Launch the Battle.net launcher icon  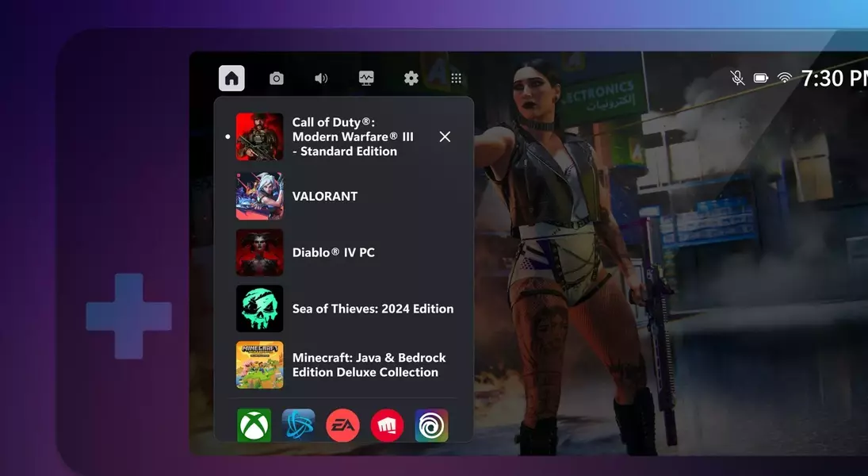point(298,425)
